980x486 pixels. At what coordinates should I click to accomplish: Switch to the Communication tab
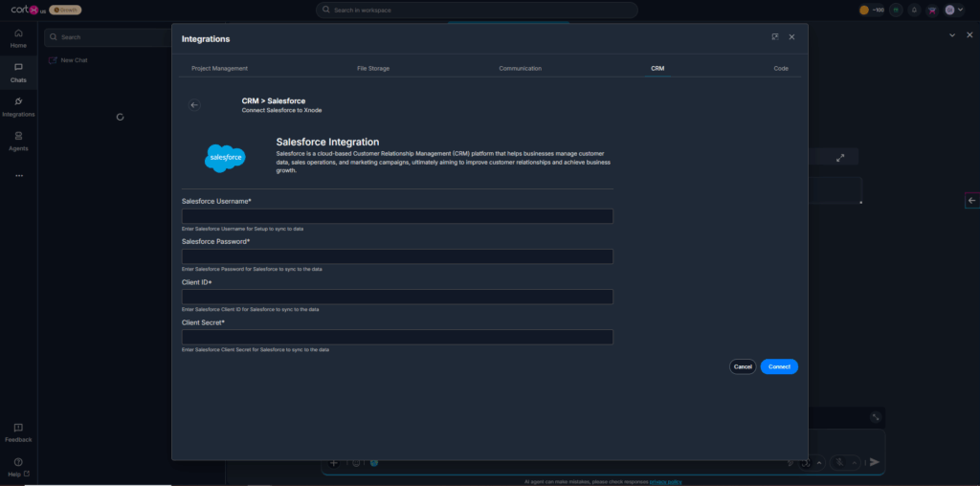click(x=520, y=68)
